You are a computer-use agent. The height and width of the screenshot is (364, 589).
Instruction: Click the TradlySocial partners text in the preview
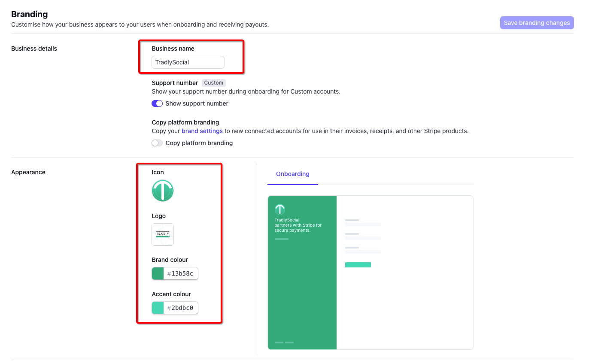tap(298, 225)
